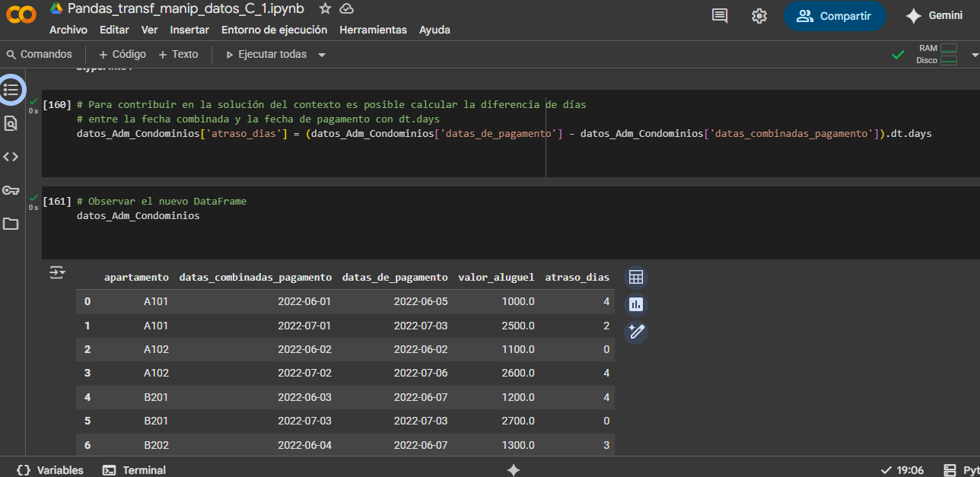Expand the runtime connection options arrow

click(975, 55)
